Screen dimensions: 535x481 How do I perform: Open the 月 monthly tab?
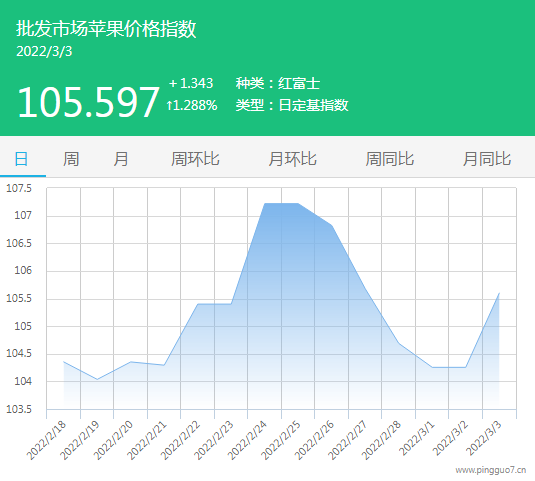[x=121, y=159]
